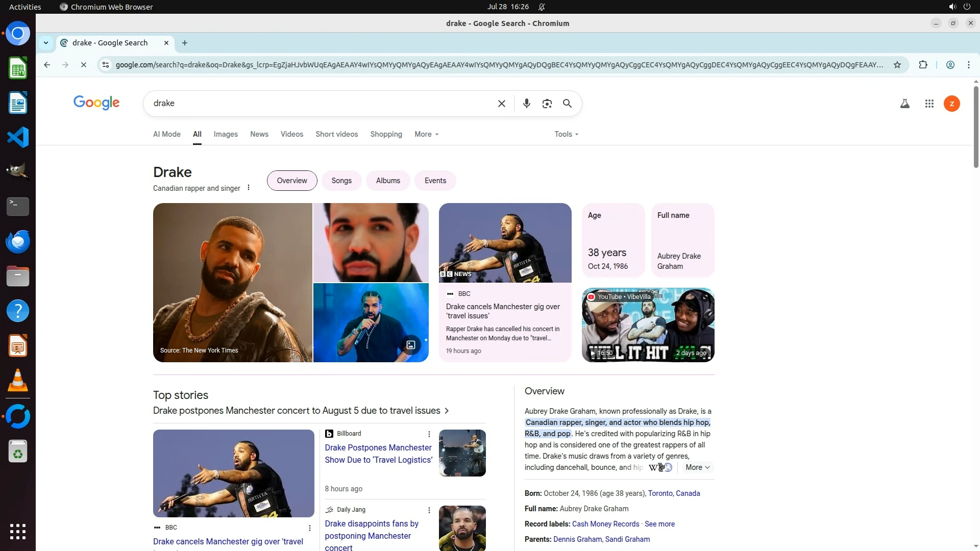Image resolution: width=980 pixels, height=551 pixels.
Task: Click the voice search microphone icon
Action: pyautogui.click(x=526, y=104)
